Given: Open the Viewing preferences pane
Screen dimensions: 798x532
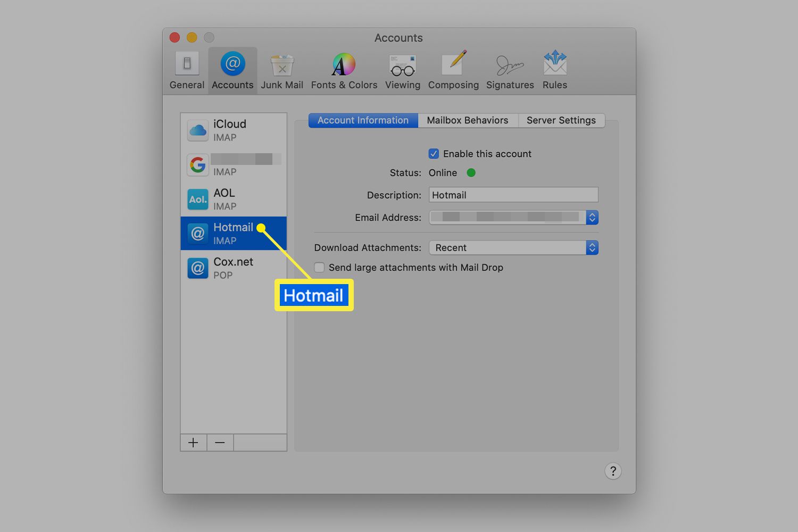Looking at the screenshot, I should coord(403,71).
